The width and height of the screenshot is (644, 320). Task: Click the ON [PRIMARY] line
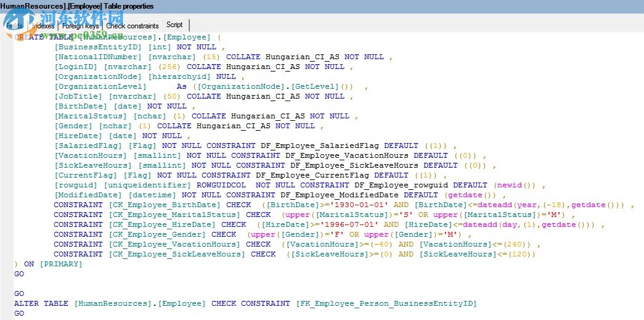coord(49,264)
